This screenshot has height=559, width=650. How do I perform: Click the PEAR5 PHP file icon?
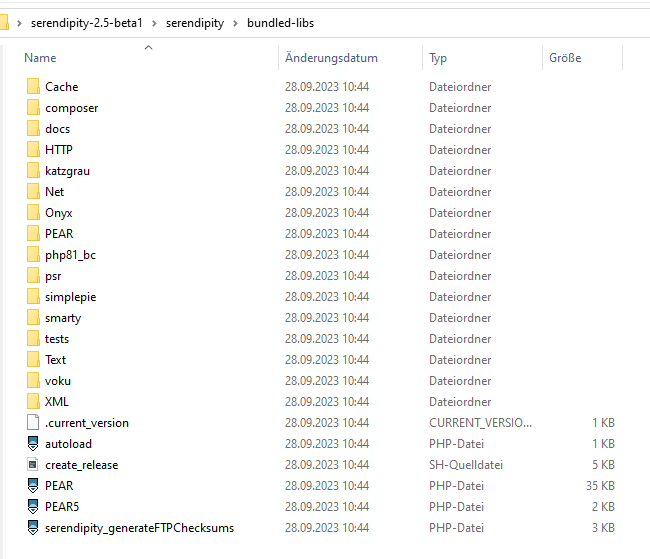click(33, 507)
